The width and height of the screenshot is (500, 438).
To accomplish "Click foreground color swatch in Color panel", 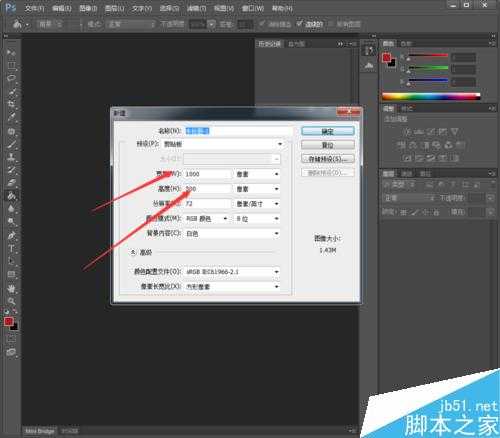I will coord(386,58).
